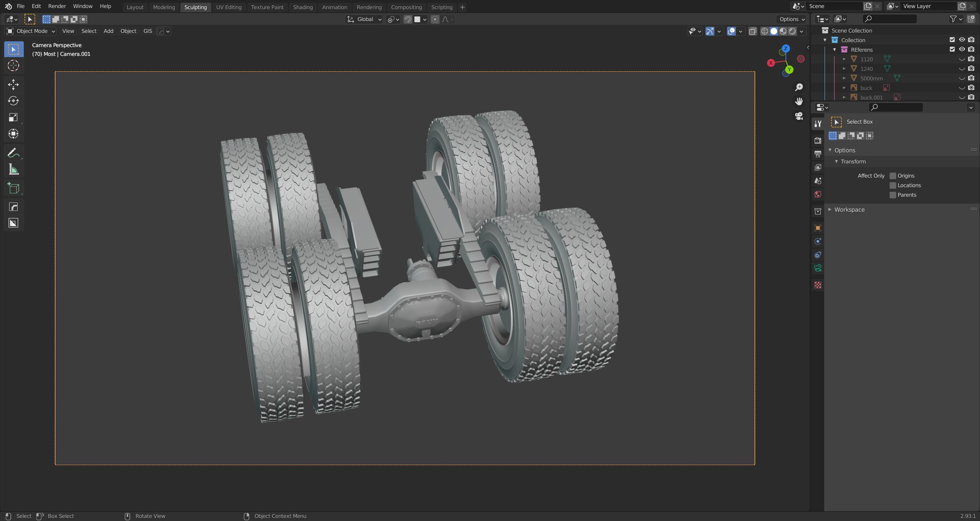Select the Rotate tool
The width and height of the screenshot is (980, 521).
(13, 101)
